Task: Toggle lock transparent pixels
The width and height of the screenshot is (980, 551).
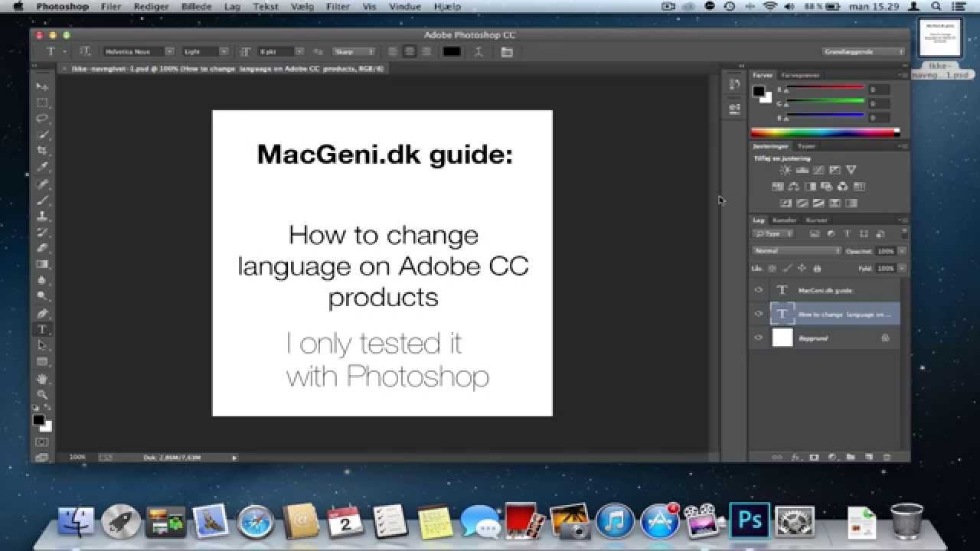Action: (771, 269)
